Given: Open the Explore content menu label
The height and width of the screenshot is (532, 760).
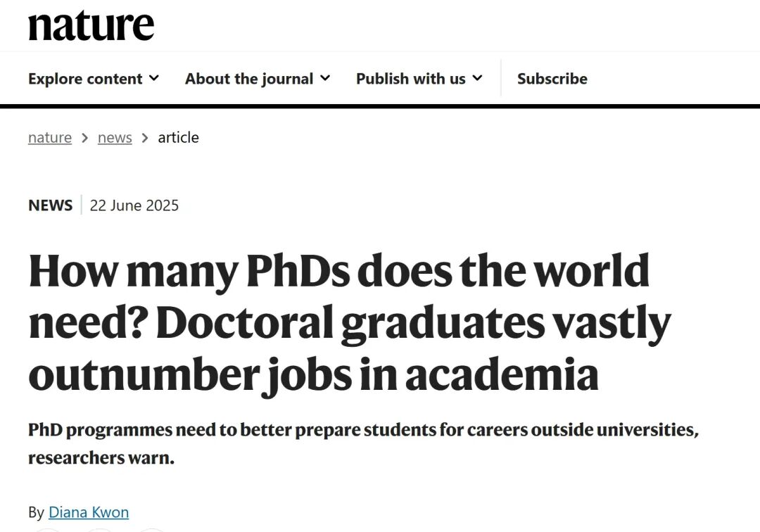Looking at the screenshot, I should coord(85,79).
